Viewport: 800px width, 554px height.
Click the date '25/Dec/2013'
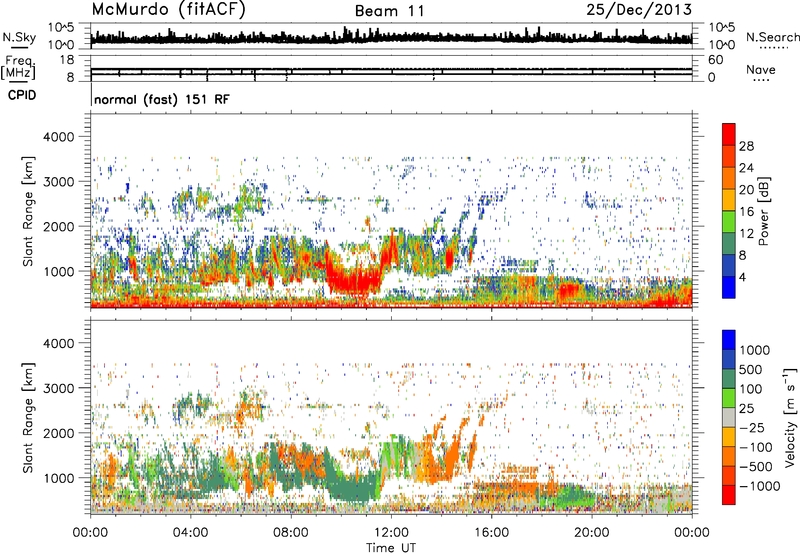tap(639, 10)
